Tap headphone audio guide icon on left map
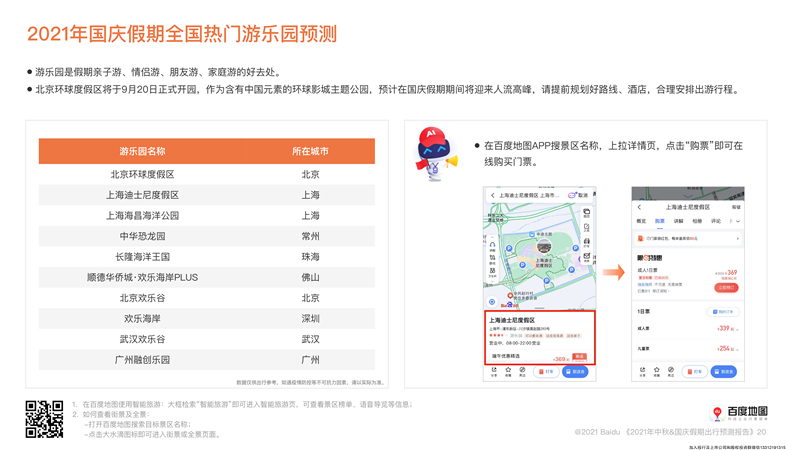 (x=492, y=245)
